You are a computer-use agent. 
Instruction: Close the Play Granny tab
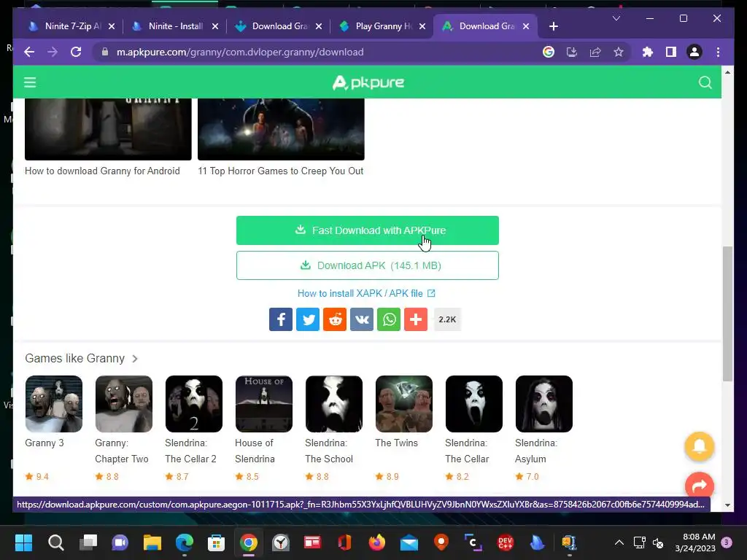click(422, 26)
